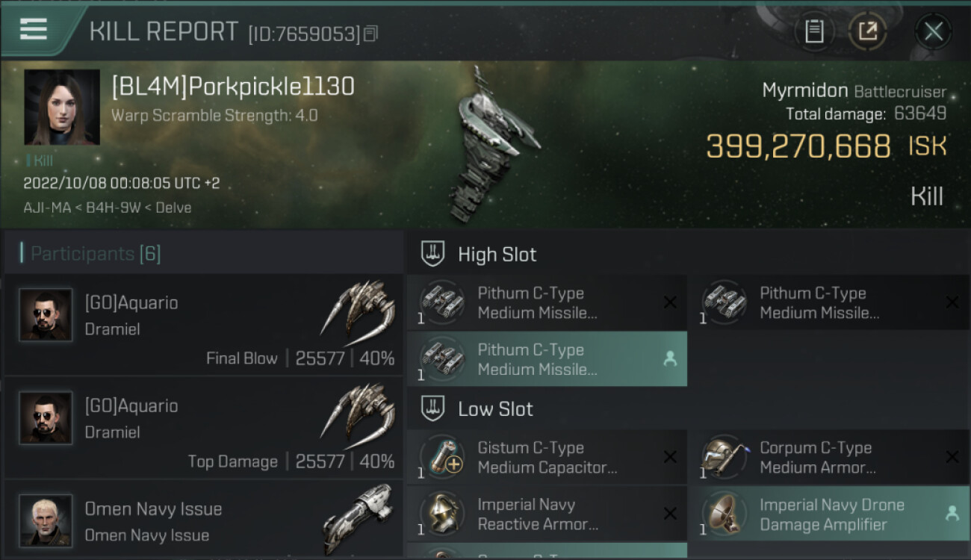Copy the kill report ID
Screen dimensions: 971x560
(372, 34)
